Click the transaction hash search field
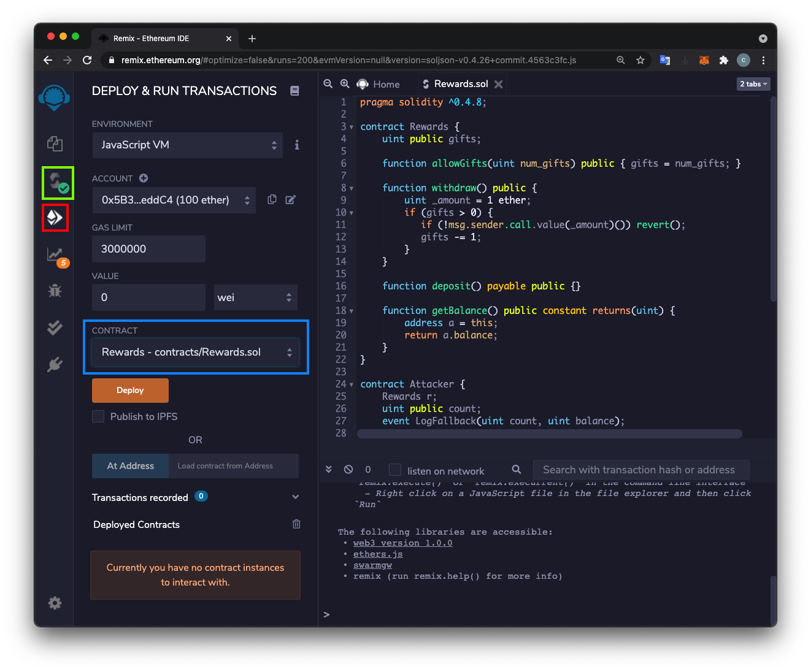The width and height of the screenshot is (811, 672). pyautogui.click(x=640, y=470)
